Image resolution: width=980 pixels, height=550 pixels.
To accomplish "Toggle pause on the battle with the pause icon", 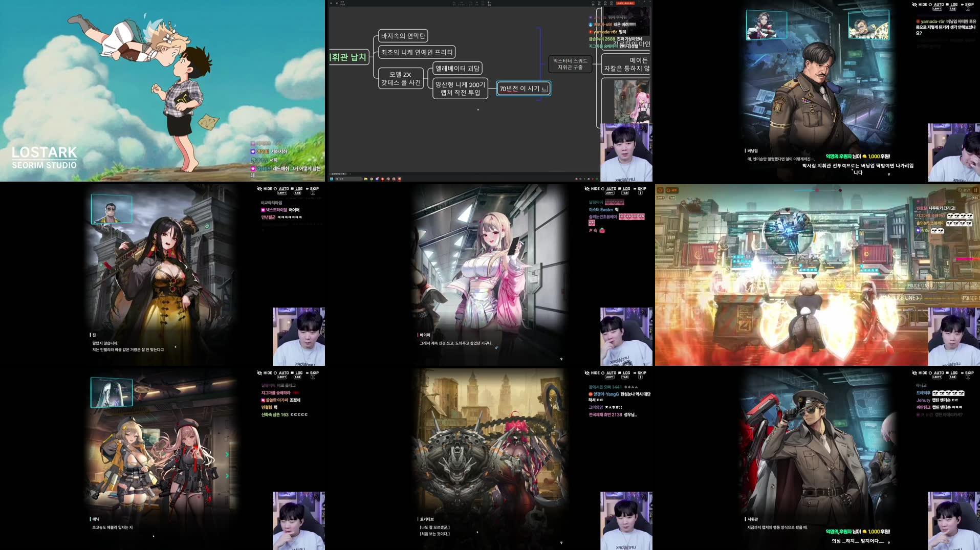I will coord(975,190).
